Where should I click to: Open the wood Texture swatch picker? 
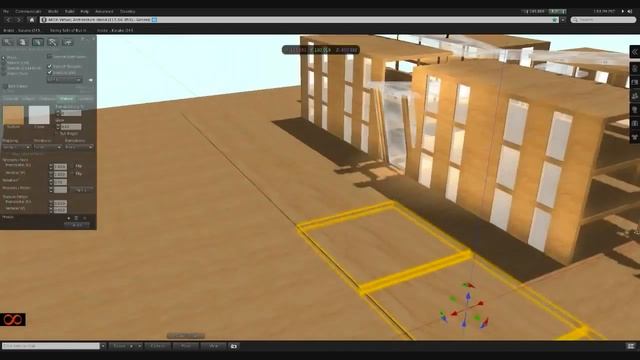(13, 115)
